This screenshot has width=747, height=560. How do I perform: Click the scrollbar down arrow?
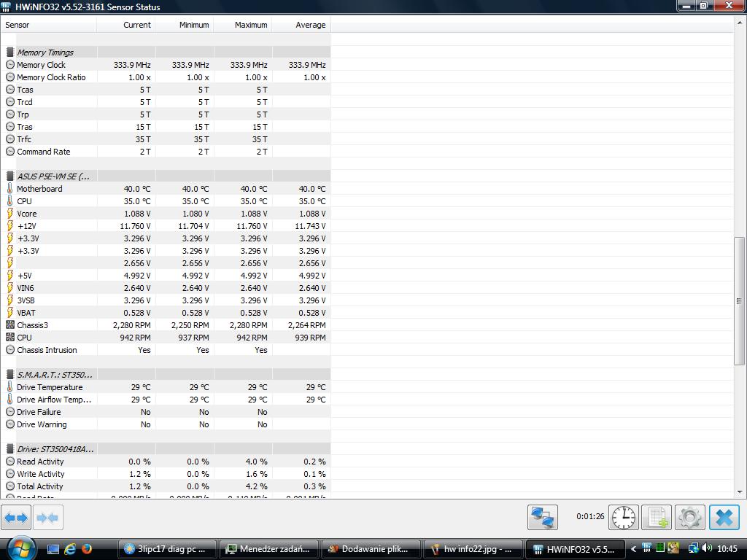point(740,492)
